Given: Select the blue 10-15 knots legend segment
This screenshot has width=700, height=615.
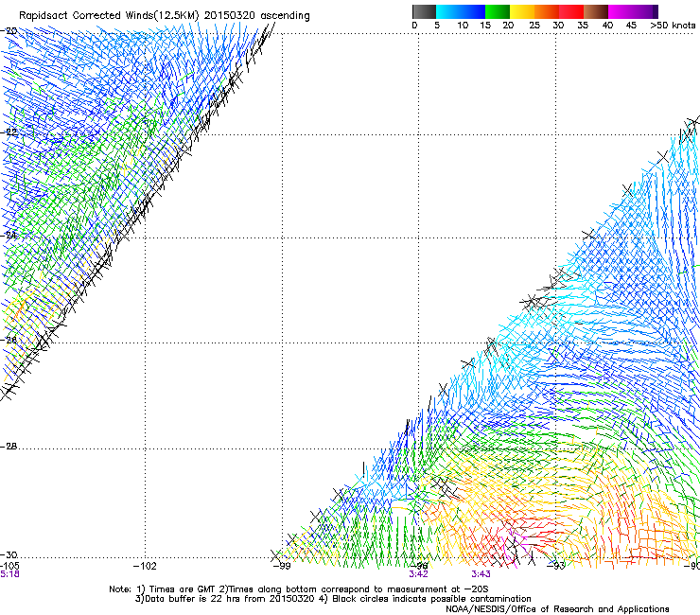Looking at the screenshot, I should tap(473, 11).
